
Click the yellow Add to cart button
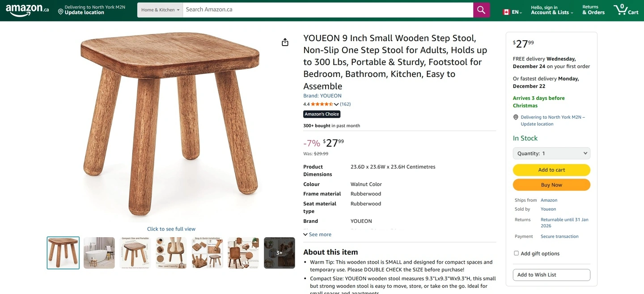pos(551,170)
